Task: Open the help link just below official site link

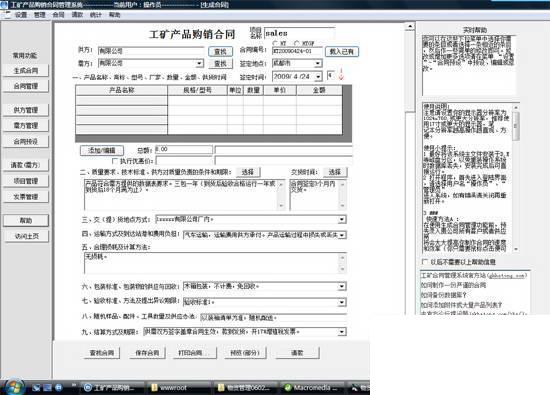Action: click(x=453, y=285)
